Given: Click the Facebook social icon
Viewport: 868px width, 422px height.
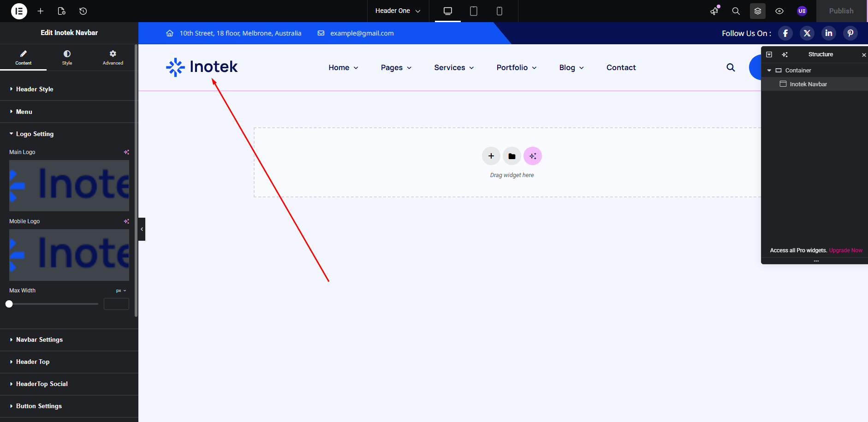Looking at the screenshot, I should [x=785, y=33].
